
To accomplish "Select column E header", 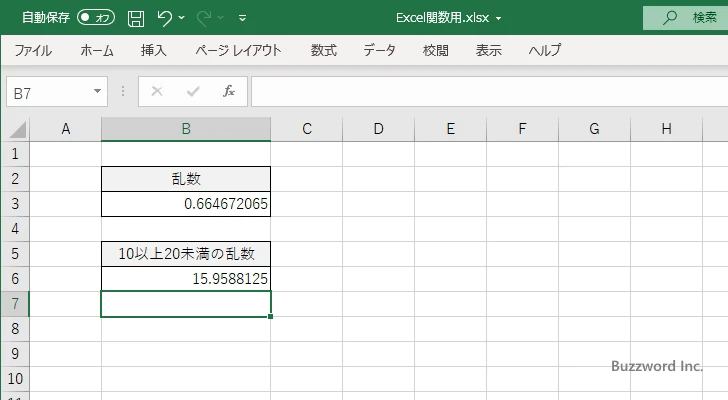I will tap(450, 129).
